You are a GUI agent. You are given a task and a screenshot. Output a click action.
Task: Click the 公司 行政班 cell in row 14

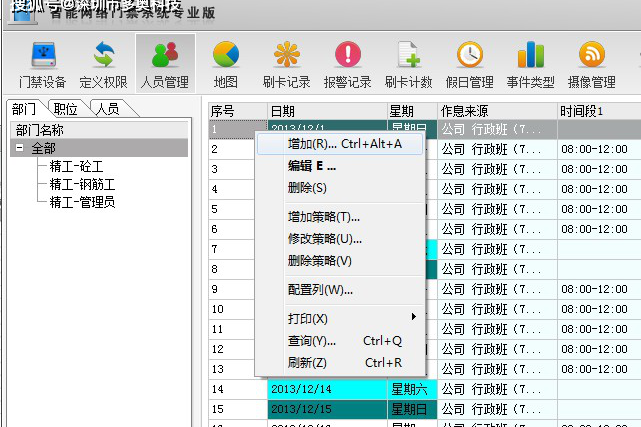498,389
